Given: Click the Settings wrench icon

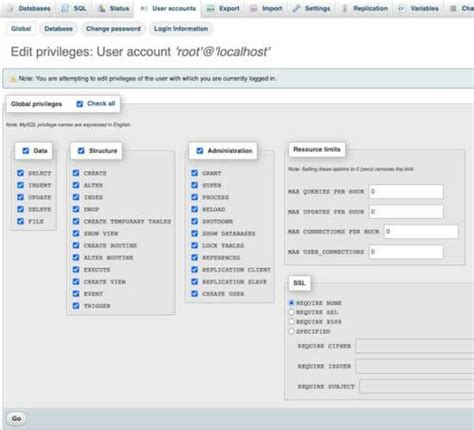Looking at the screenshot, I should 296,9.
